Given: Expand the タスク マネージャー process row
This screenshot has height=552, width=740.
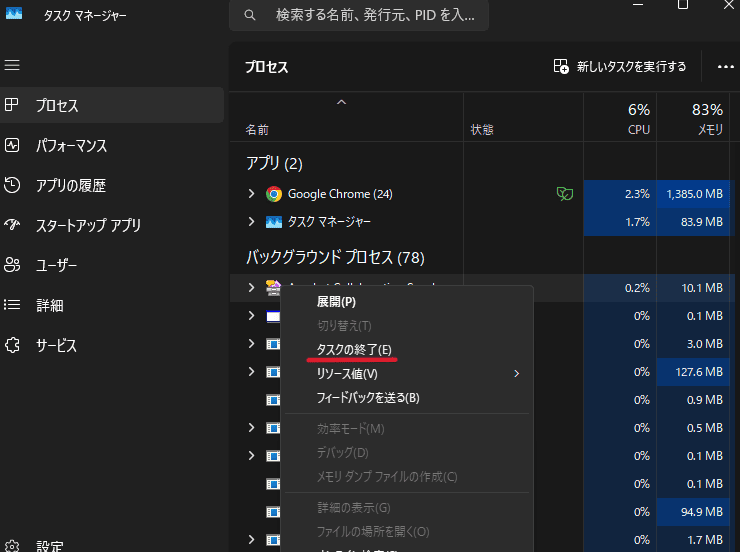Looking at the screenshot, I should tap(252, 221).
